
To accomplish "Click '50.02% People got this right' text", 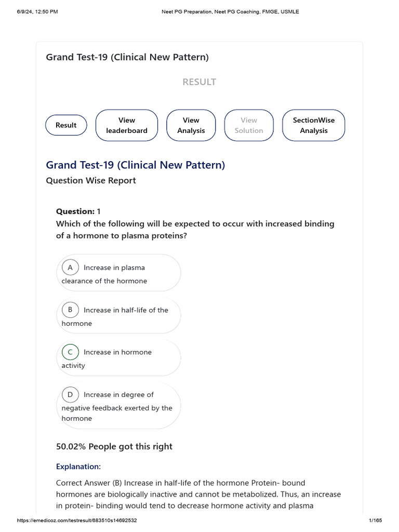I will click(x=114, y=446).
